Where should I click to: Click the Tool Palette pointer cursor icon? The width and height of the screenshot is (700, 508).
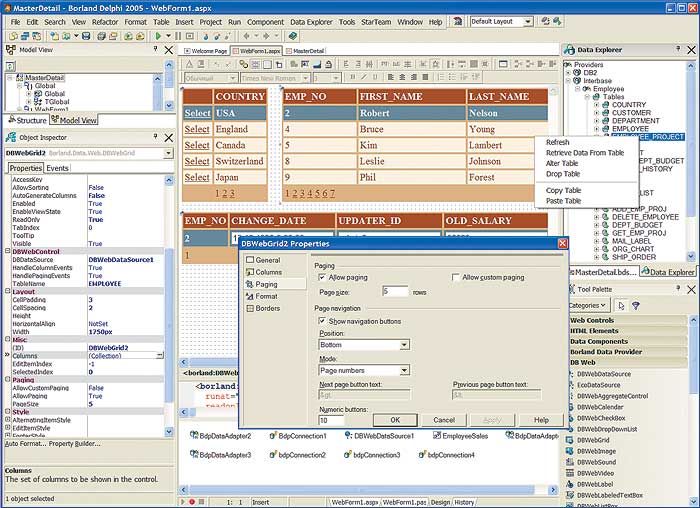[621, 305]
